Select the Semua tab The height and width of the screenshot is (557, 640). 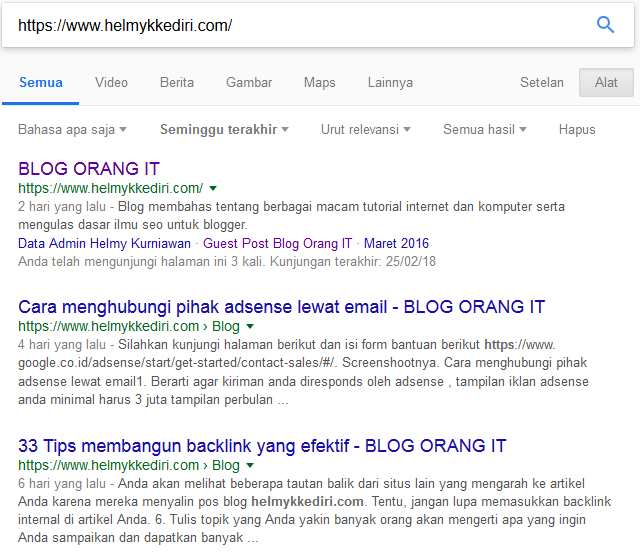coord(41,82)
